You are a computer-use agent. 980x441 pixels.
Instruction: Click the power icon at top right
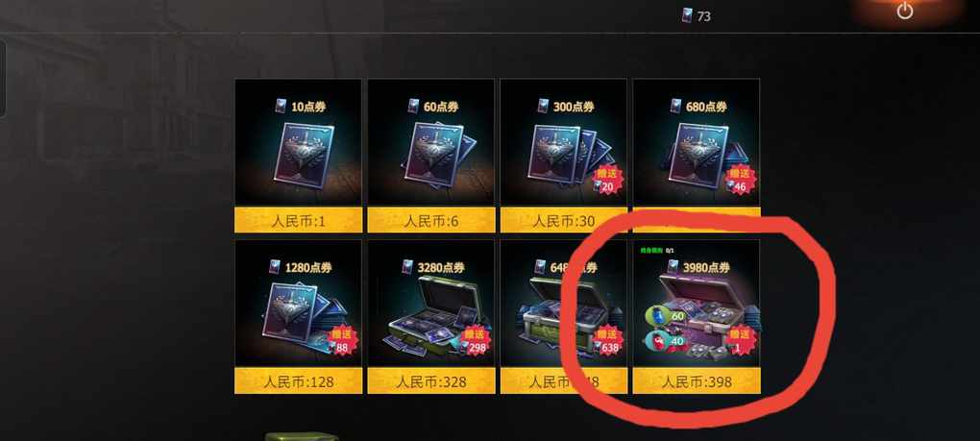click(x=905, y=11)
